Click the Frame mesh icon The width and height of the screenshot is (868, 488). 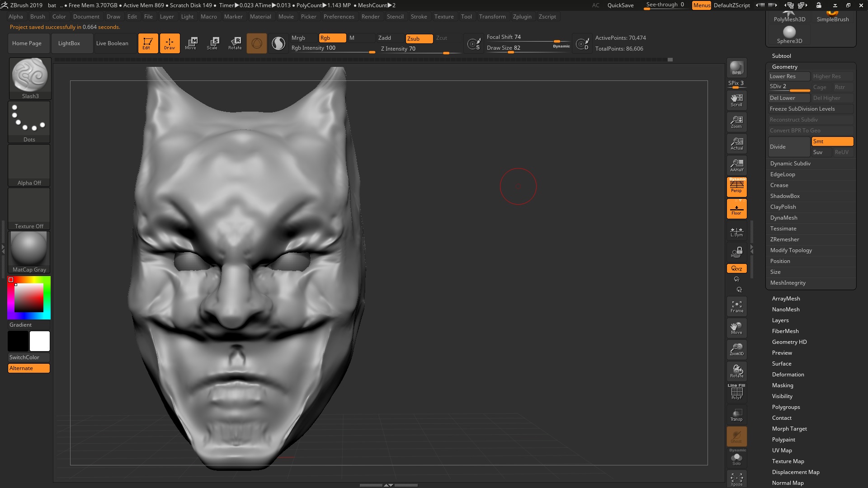pos(736,306)
